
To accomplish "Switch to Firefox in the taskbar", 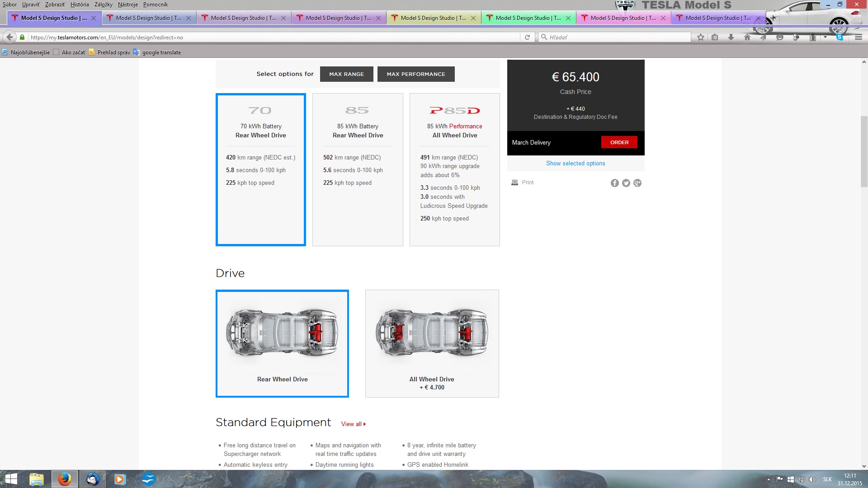I will click(64, 479).
